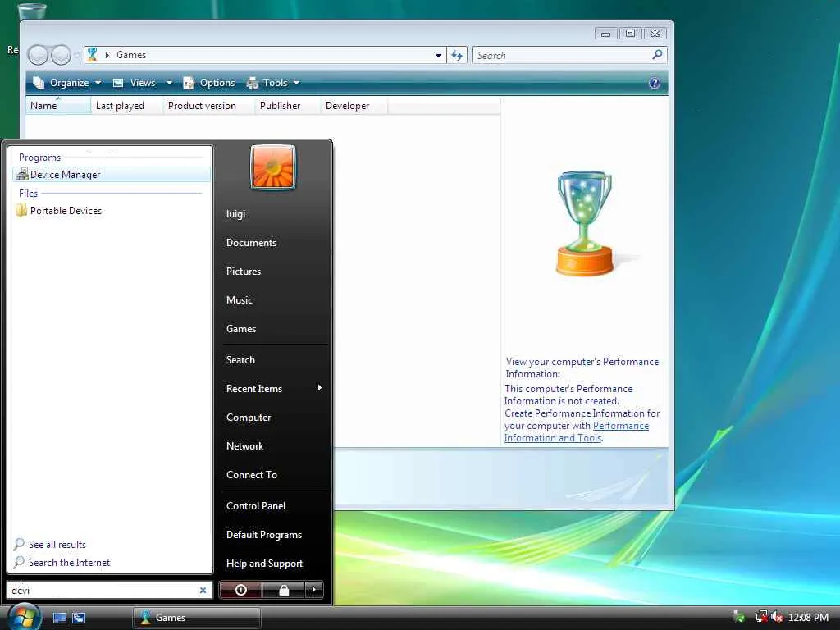The width and height of the screenshot is (840, 630).
Task: Sort by Name column header
Action: 58,106
